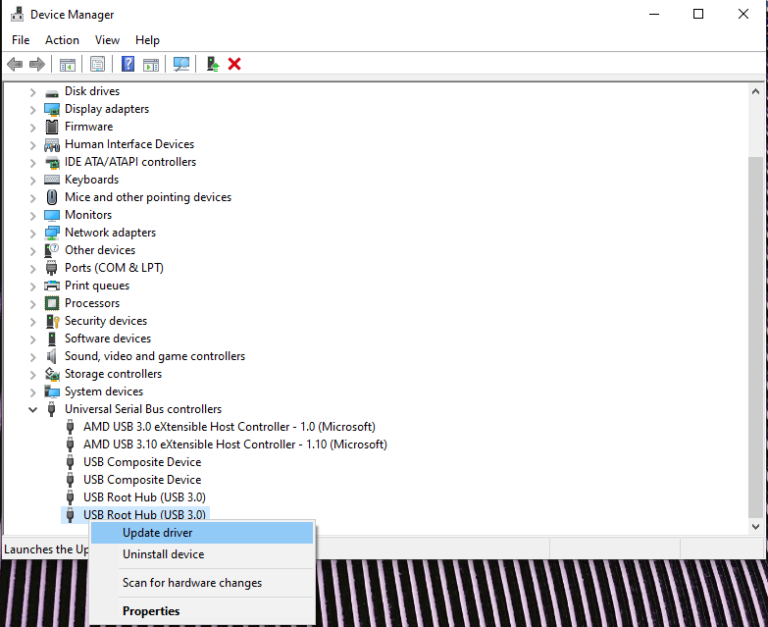Screen dimensions: 768x627
Task: Expand the Keyboards category
Action: [x=33, y=180]
